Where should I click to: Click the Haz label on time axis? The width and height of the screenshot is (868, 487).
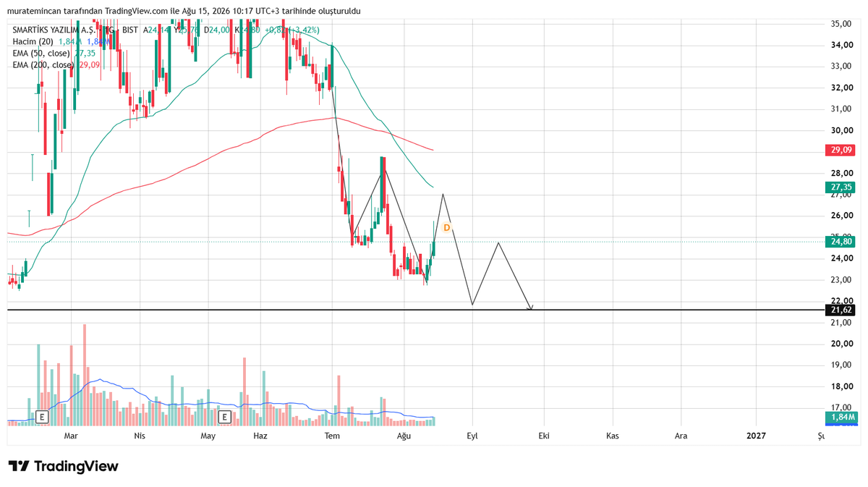261,436
